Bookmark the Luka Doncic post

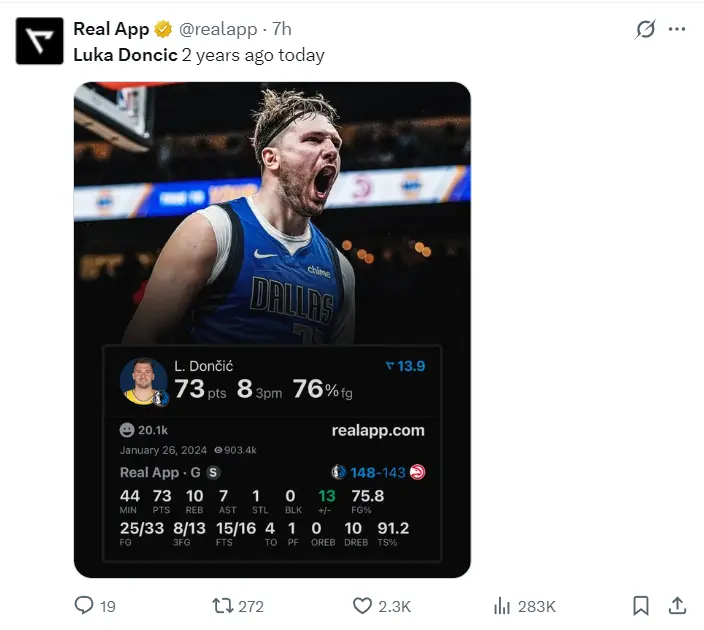641,605
